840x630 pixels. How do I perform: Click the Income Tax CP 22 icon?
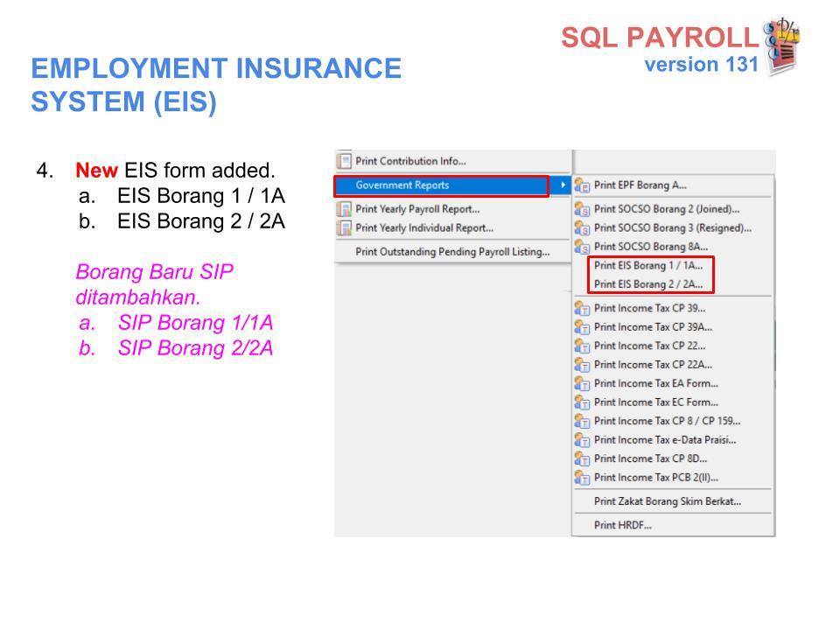[x=583, y=346]
